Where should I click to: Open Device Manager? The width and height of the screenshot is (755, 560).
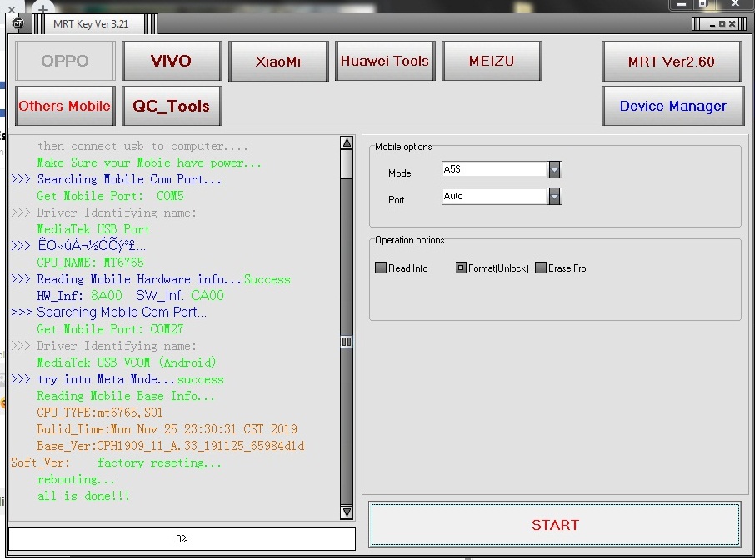[x=672, y=106]
